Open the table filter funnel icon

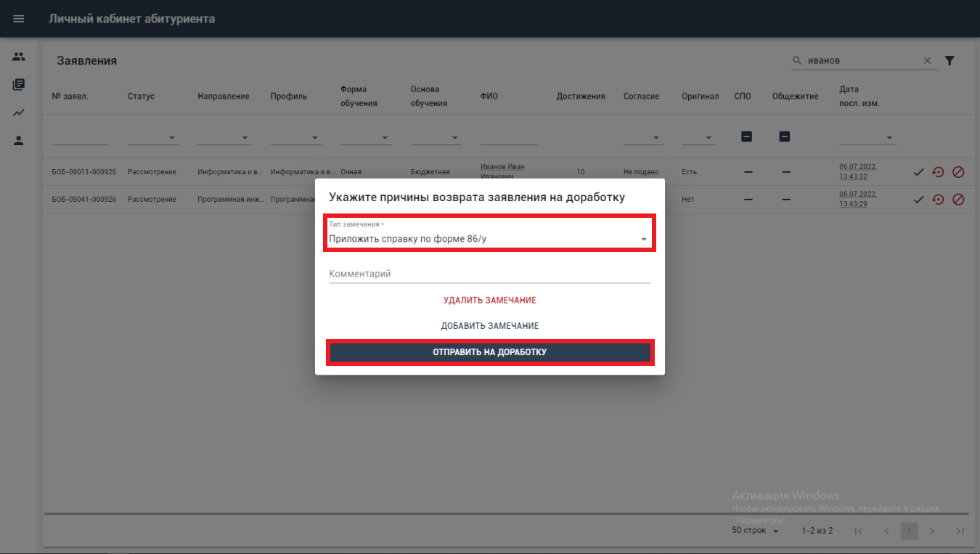click(950, 61)
